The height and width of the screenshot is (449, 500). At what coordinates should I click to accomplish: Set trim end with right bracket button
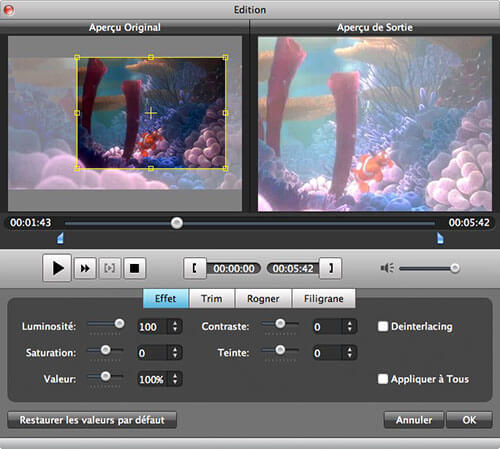(x=330, y=268)
